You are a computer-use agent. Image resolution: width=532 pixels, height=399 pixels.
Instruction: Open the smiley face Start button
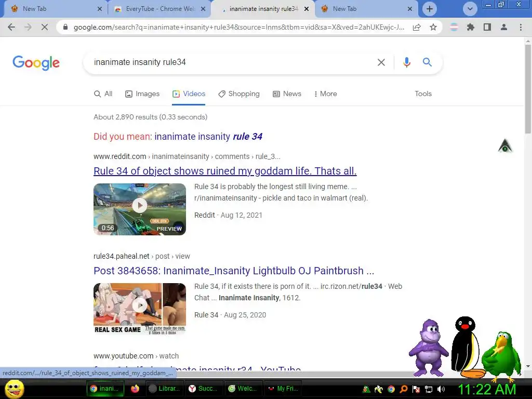pos(14,389)
